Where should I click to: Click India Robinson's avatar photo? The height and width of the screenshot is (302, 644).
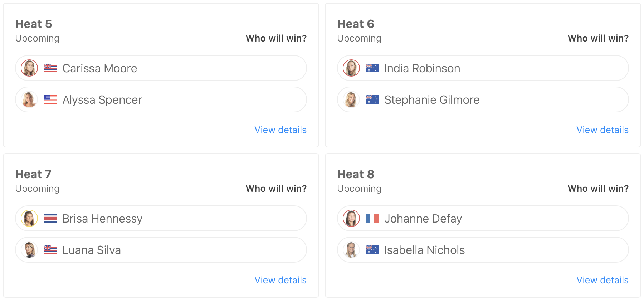coord(351,68)
